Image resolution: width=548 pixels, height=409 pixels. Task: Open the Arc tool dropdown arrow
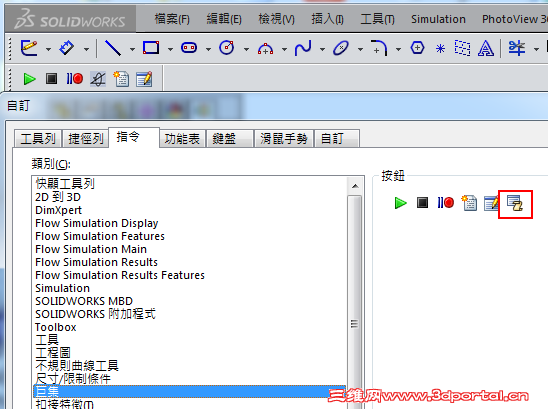pyautogui.click(x=284, y=49)
